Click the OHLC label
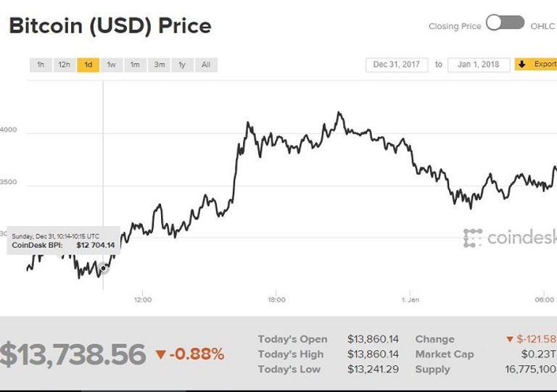This screenshot has width=557, height=392. (542, 26)
